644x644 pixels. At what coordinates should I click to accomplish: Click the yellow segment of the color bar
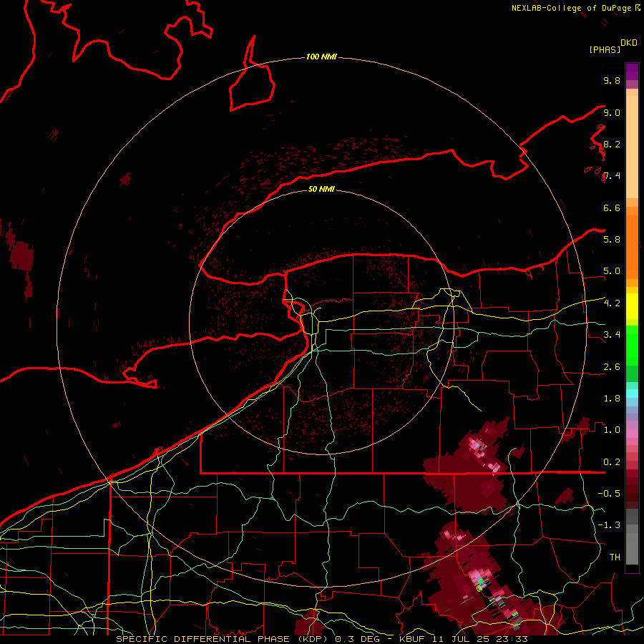click(632, 306)
